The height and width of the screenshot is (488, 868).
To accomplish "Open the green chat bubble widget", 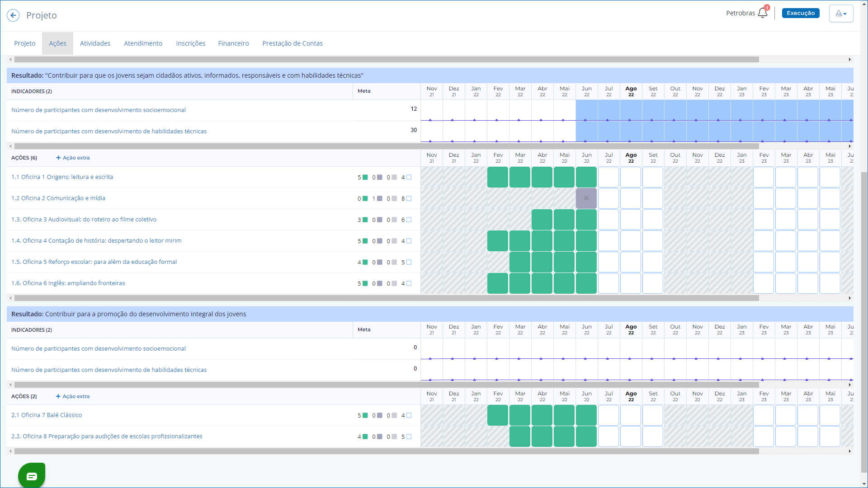I will pos(32,476).
